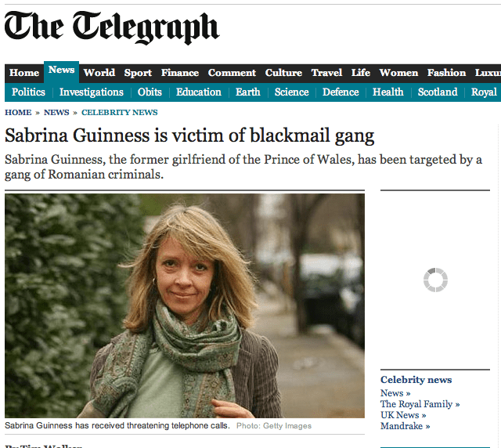Open the Home navigation tab
Image resolution: width=501 pixels, height=448 pixels.
click(x=24, y=73)
